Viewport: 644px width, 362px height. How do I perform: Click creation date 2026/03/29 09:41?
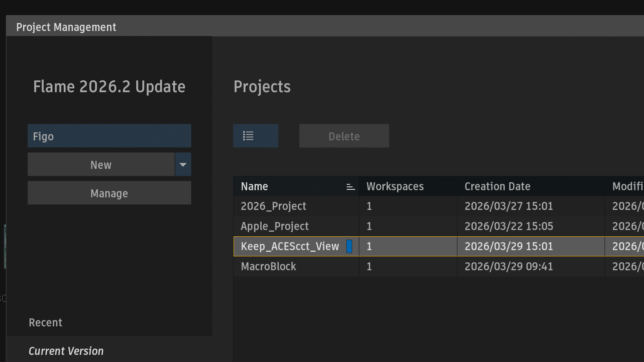tap(509, 266)
